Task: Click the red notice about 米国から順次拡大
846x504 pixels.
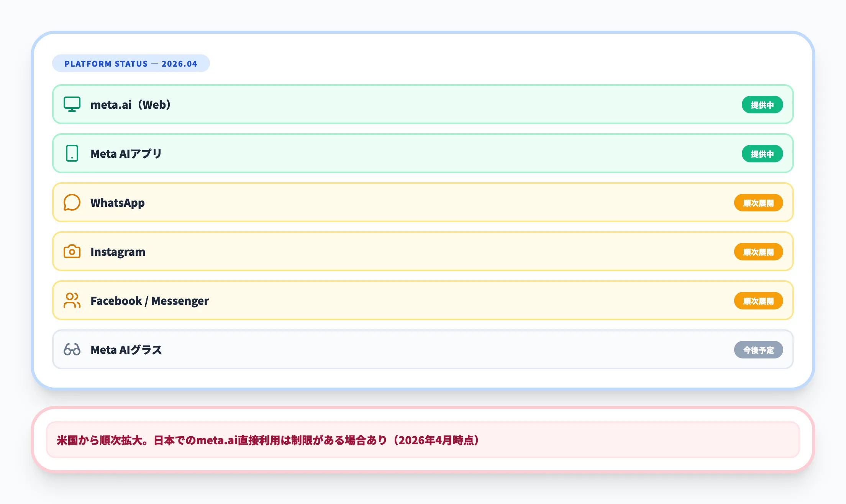Action: pyautogui.click(x=268, y=440)
